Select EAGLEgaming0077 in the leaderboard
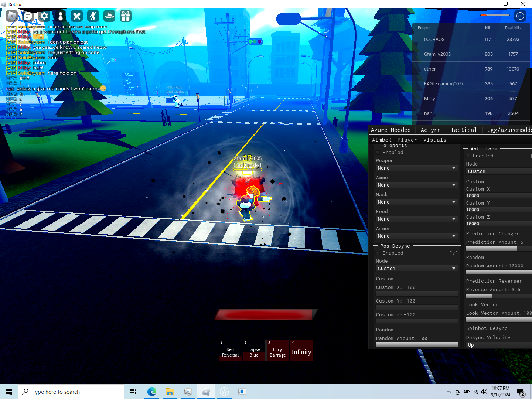 tap(471, 84)
